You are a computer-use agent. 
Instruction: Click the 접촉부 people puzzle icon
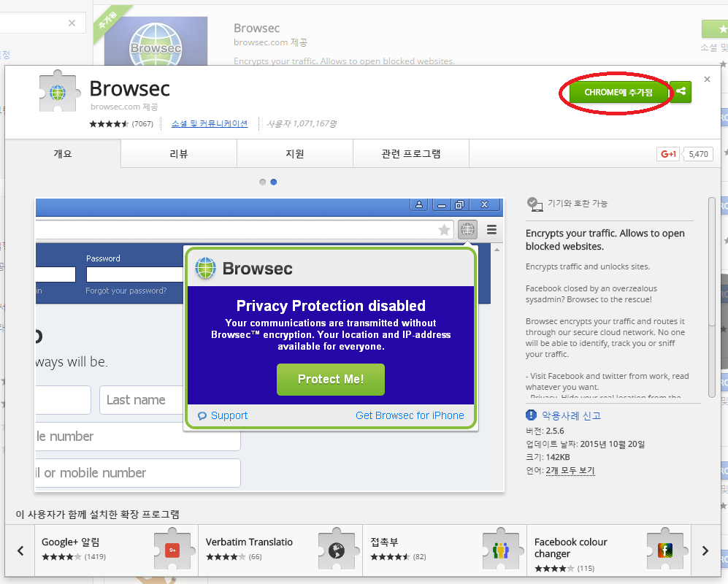(x=500, y=550)
